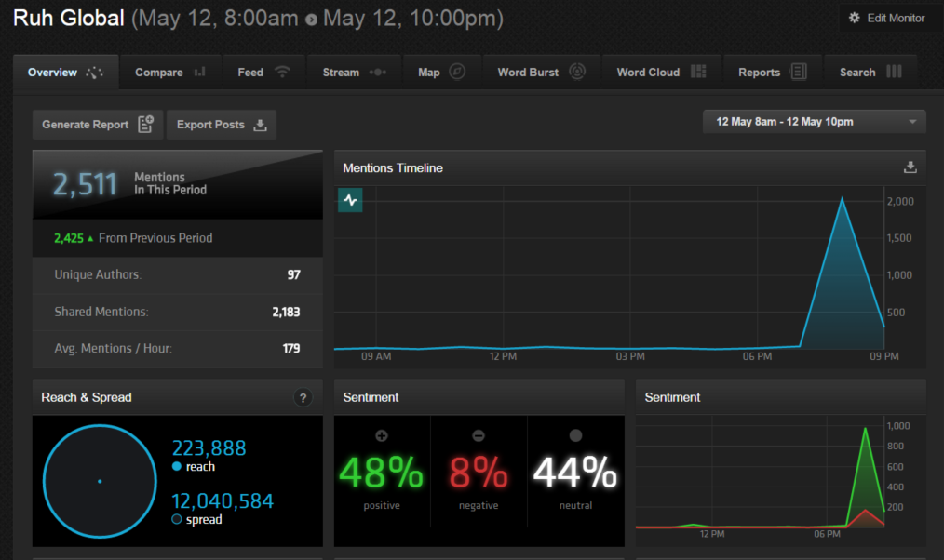Click the 8% negative sentiment value
Screen dimensions: 944x560
[479, 473]
